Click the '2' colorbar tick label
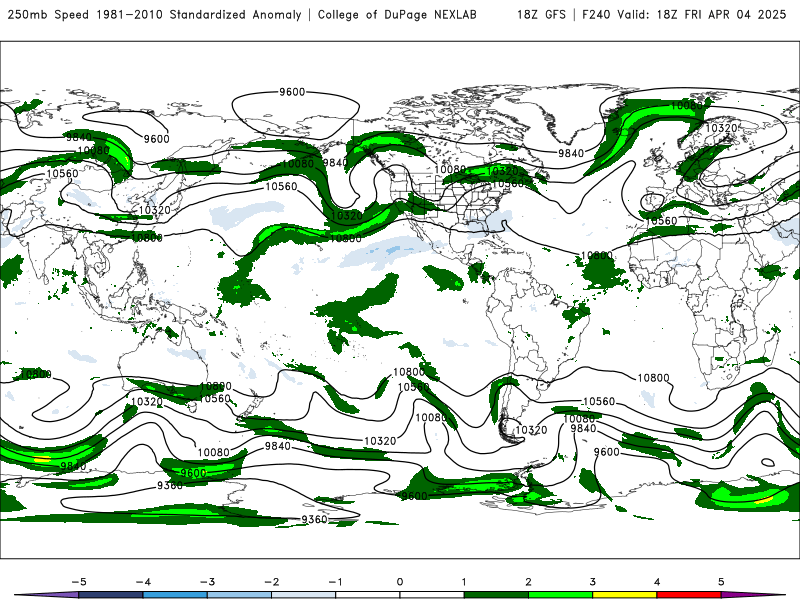Screen dimensions: 800x600 click(x=529, y=582)
